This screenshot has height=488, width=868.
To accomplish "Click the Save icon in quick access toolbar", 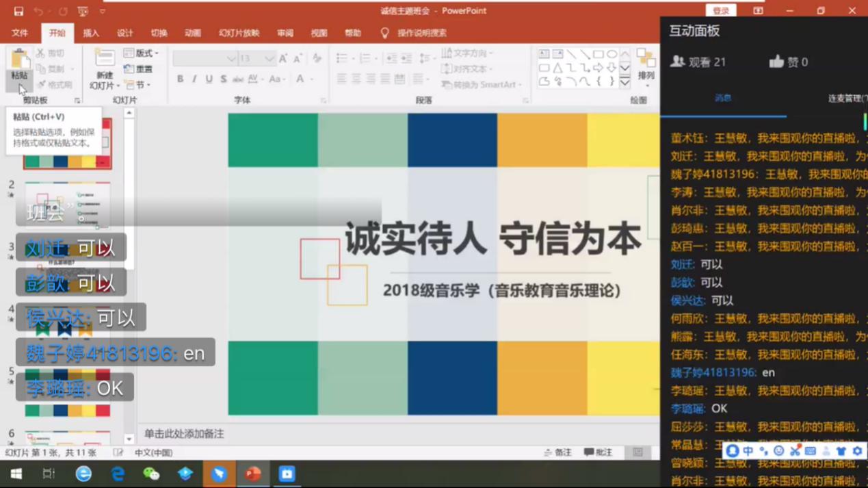I will point(18,11).
